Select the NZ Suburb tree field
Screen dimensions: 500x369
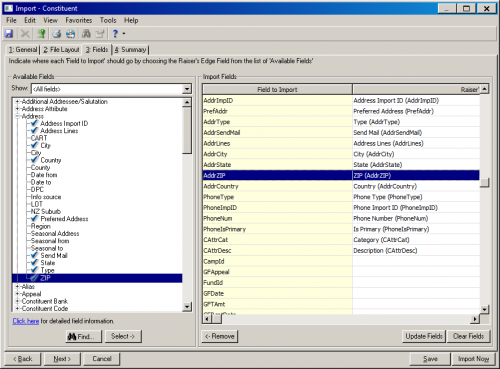46,211
